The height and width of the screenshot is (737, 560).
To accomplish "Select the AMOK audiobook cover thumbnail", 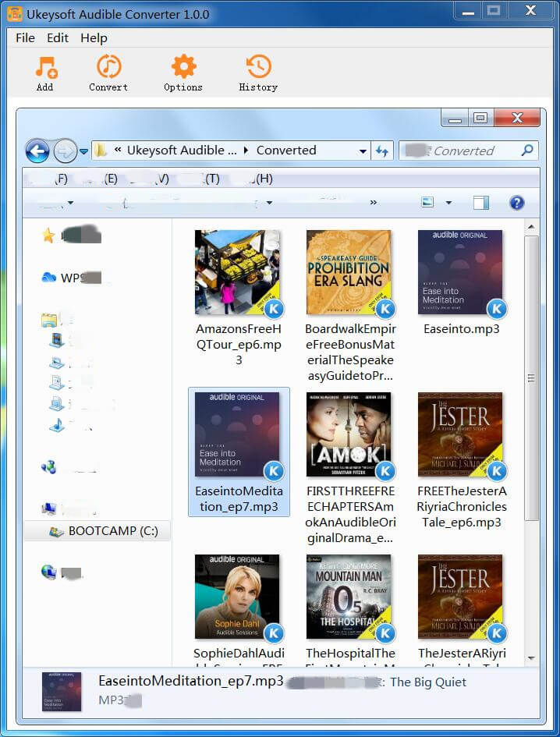I will (x=349, y=434).
